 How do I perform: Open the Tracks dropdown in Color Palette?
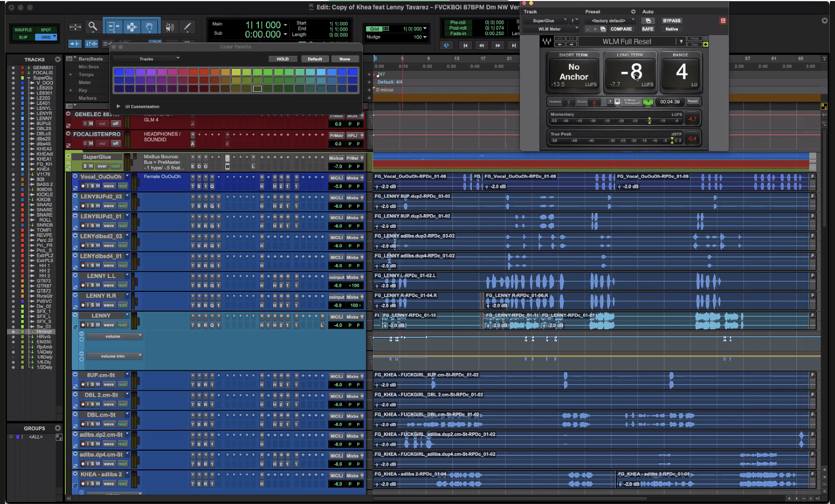coord(147,59)
